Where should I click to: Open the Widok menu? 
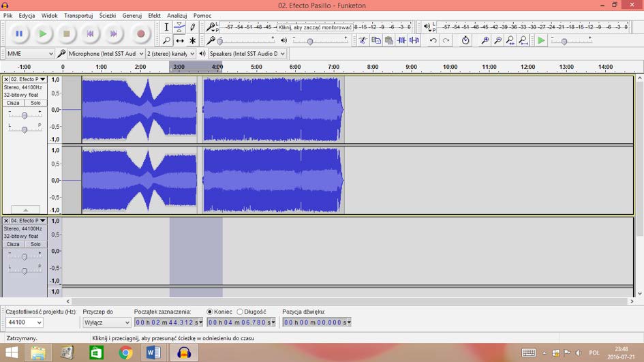(49, 16)
